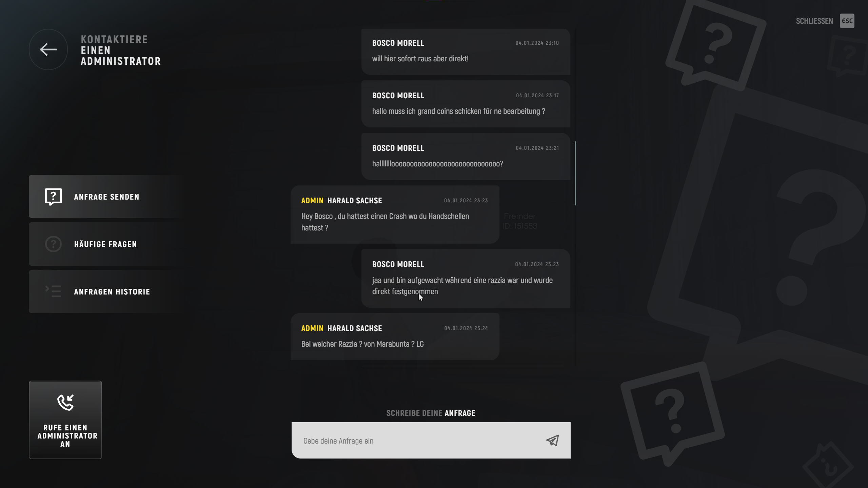Click the phone call icon

click(x=65, y=402)
